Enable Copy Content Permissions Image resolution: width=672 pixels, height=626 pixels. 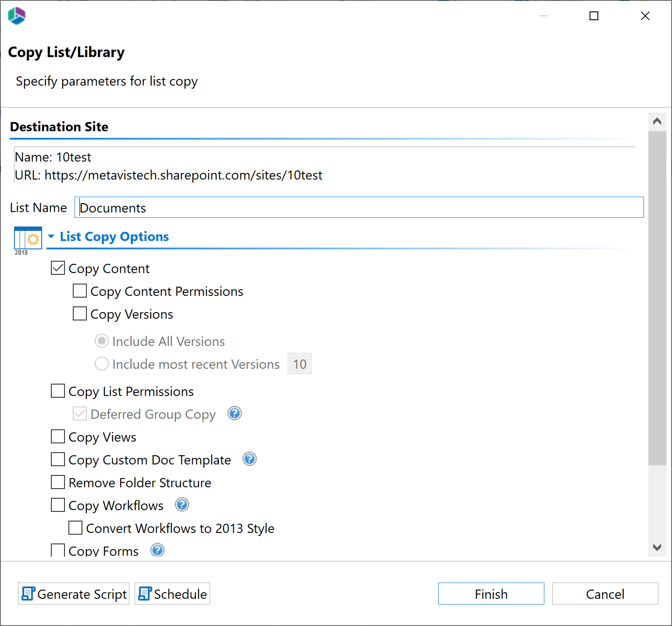pos(80,291)
